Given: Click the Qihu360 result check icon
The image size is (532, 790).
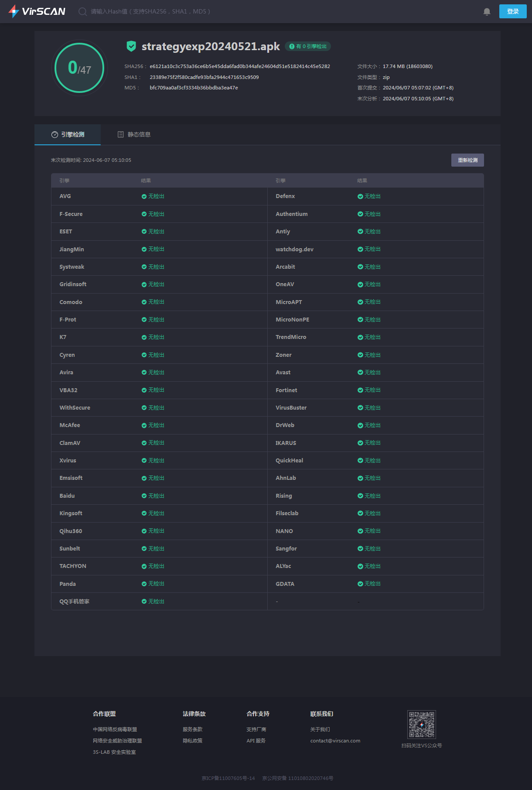Looking at the screenshot, I should click(x=144, y=531).
